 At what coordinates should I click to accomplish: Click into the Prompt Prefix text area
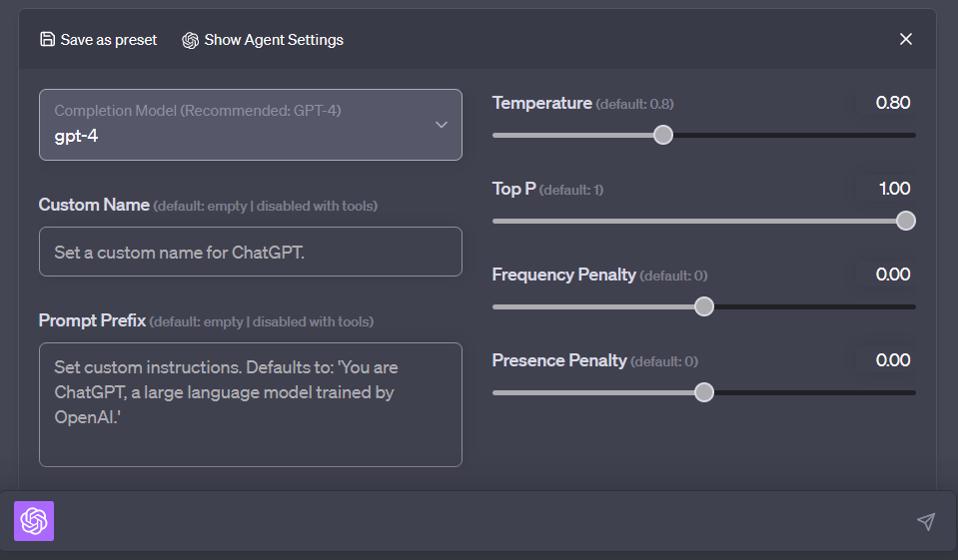250,404
